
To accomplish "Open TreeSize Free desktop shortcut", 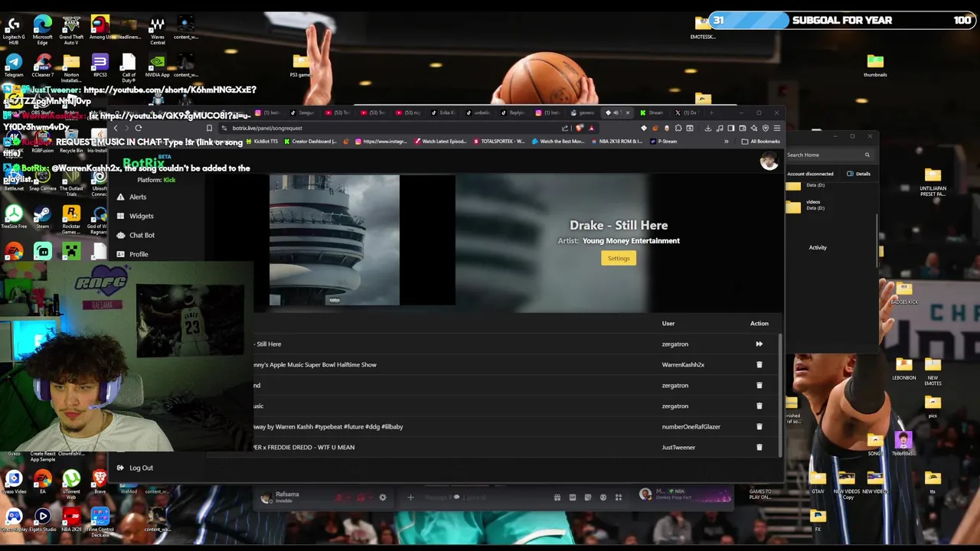I will point(14,216).
